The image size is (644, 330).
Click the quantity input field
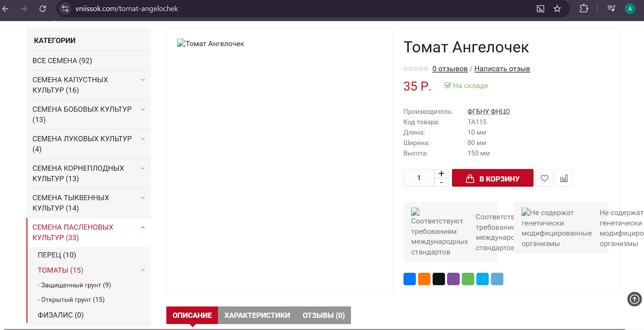(419, 178)
